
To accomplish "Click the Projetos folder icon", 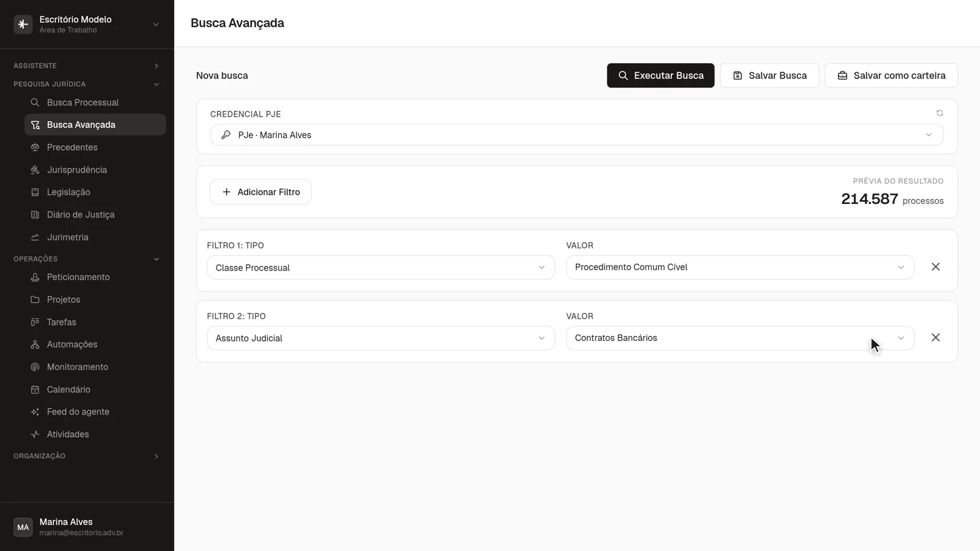I will [x=35, y=300].
